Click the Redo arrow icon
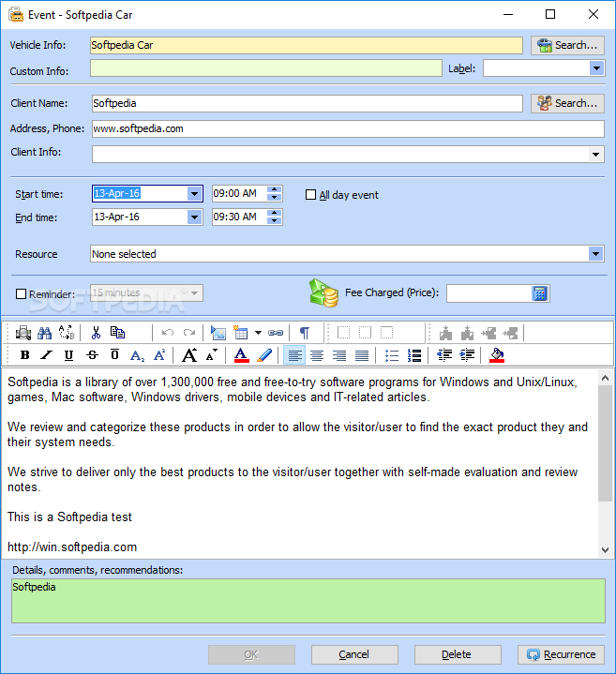Image resolution: width=616 pixels, height=674 pixels. pos(189,333)
